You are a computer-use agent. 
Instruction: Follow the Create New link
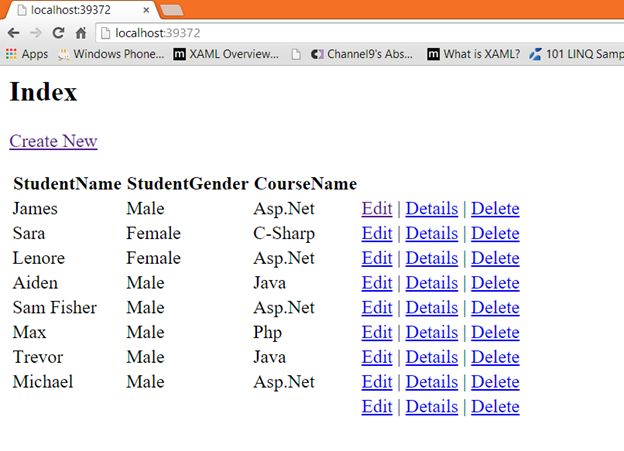(53, 141)
